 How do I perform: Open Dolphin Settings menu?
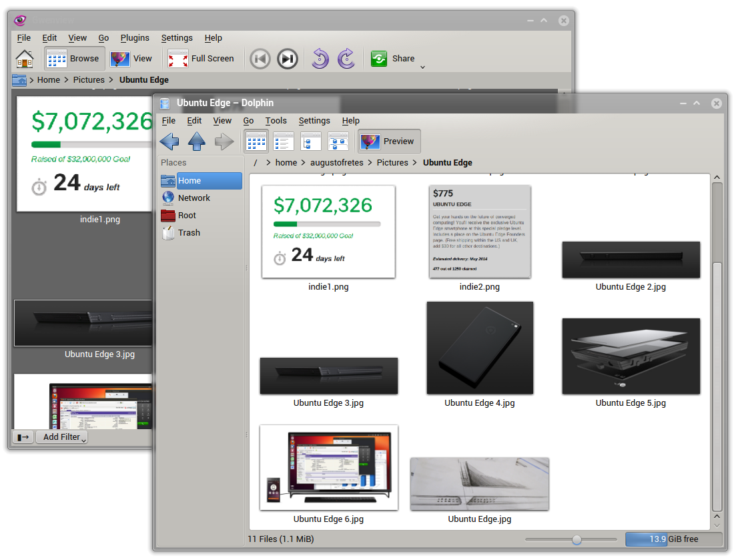click(314, 121)
